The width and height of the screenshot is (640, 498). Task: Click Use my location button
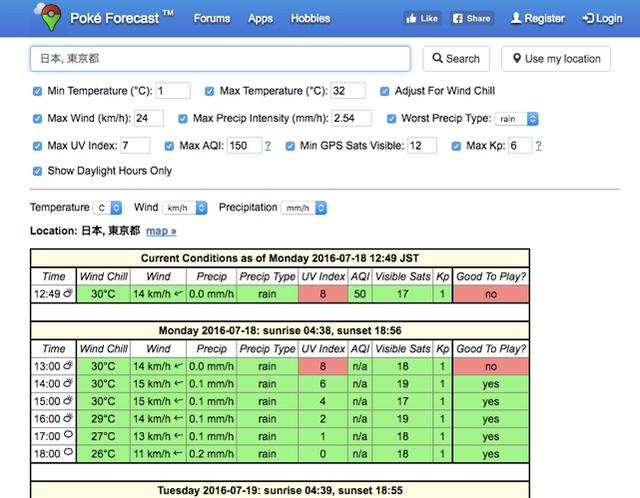point(555,59)
